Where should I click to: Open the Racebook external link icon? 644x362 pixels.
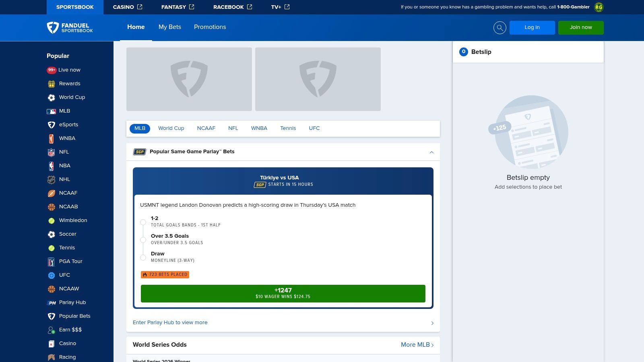click(x=250, y=7)
